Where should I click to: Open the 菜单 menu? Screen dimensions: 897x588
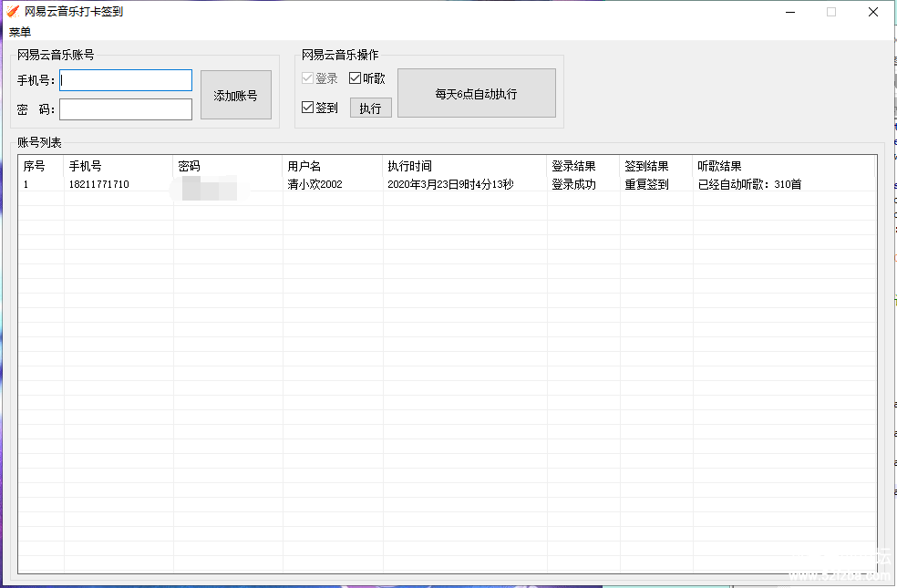tap(20, 32)
